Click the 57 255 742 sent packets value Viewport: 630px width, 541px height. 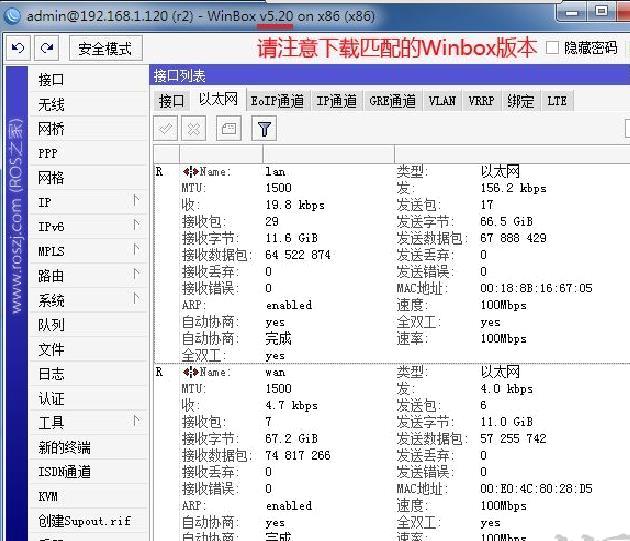coord(513,438)
